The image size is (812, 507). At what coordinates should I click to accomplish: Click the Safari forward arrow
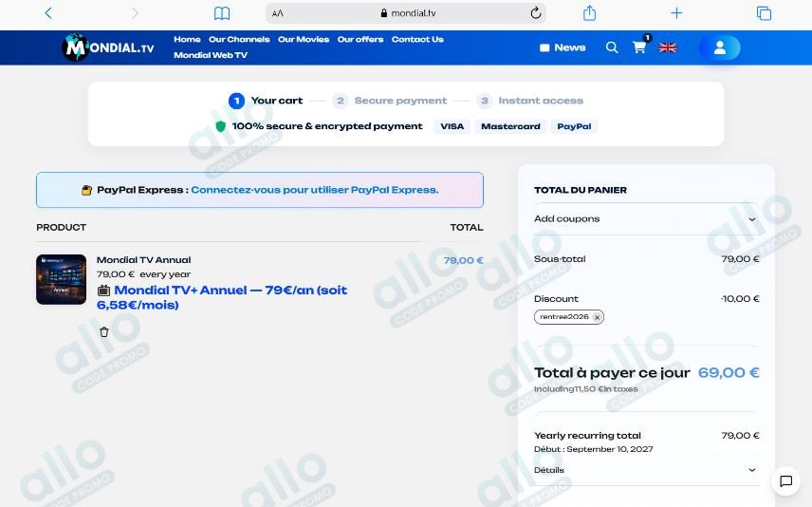[135, 13]
